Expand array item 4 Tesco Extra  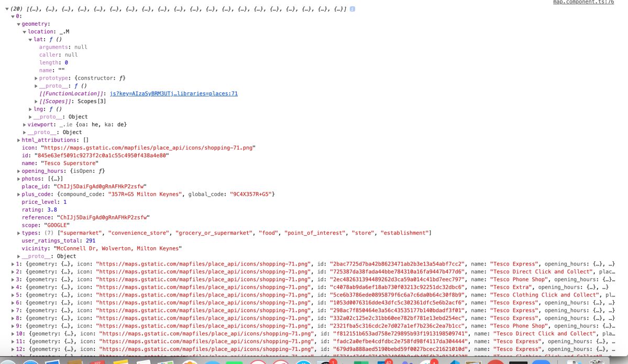(x=13, y=288)
